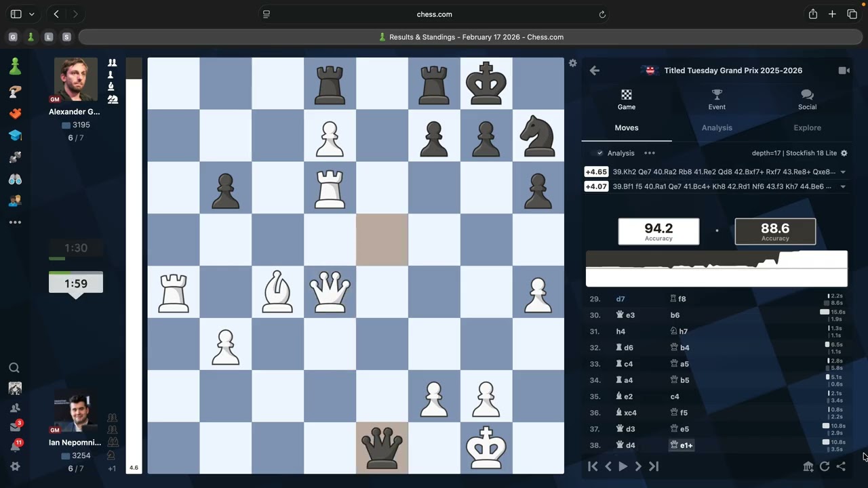The image size is (868, 488).
Task: Switch to the Game tab
Action: coord(627,99)
